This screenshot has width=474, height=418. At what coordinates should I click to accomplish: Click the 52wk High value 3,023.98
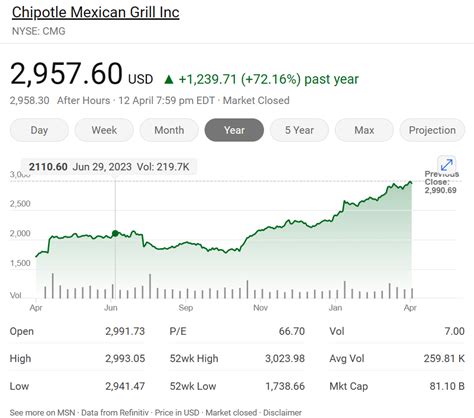[x=285, y=358]
